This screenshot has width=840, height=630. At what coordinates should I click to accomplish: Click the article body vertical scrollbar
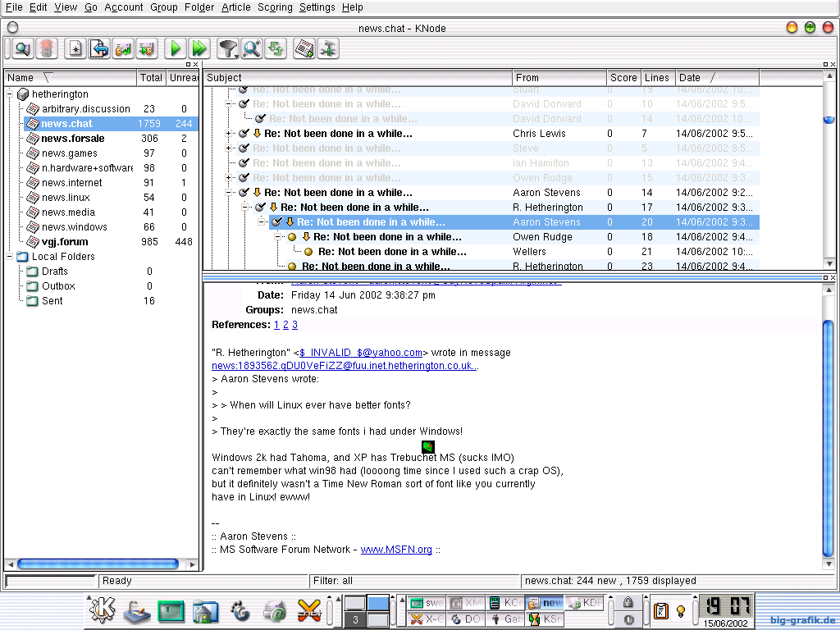(828, 435)
